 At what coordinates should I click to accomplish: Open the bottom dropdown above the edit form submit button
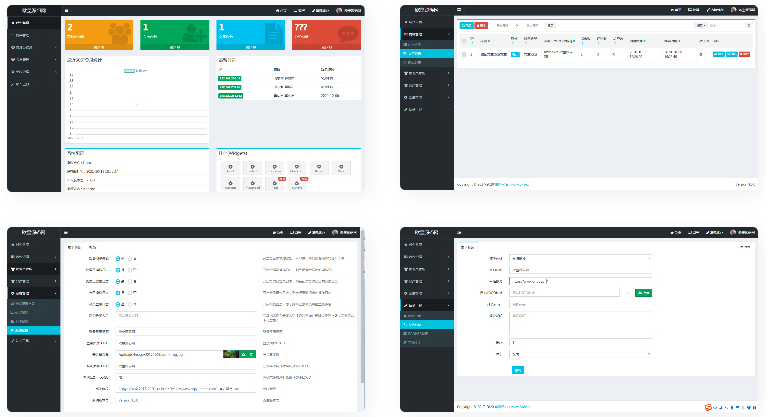pos(580,353)
